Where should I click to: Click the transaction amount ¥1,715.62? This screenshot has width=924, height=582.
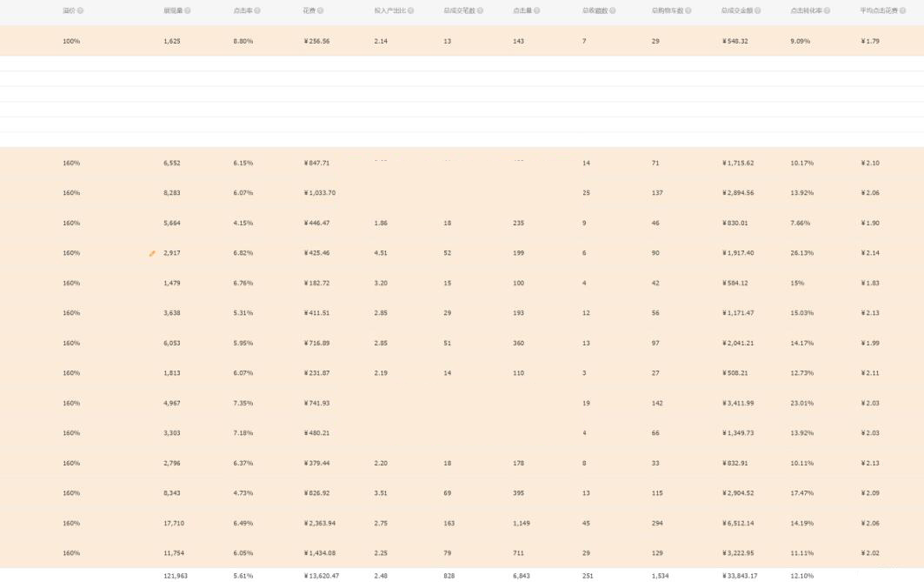738,164
